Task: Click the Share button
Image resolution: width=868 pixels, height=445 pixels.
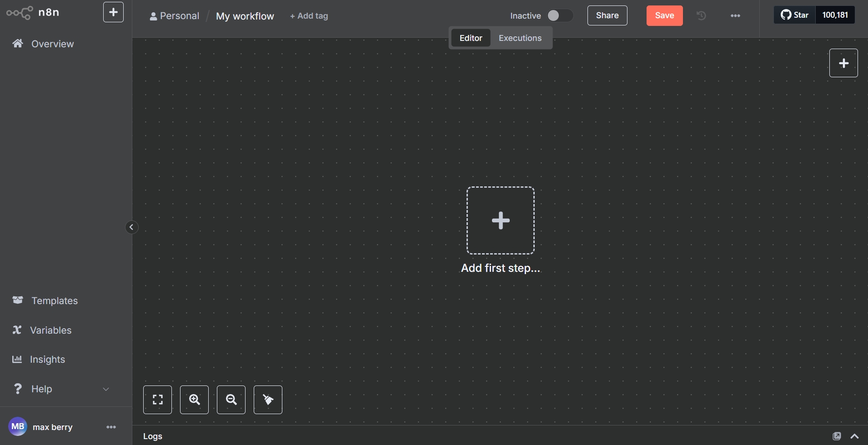Action: [607, 16]
